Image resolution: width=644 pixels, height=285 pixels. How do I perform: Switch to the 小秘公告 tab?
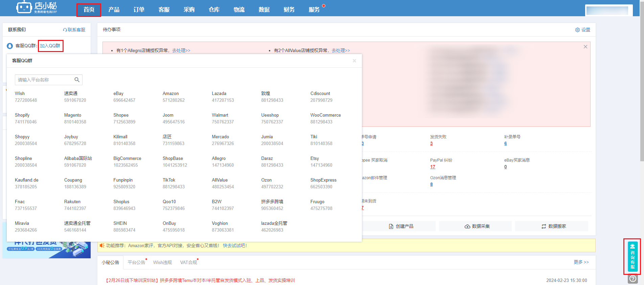[110, 262]
